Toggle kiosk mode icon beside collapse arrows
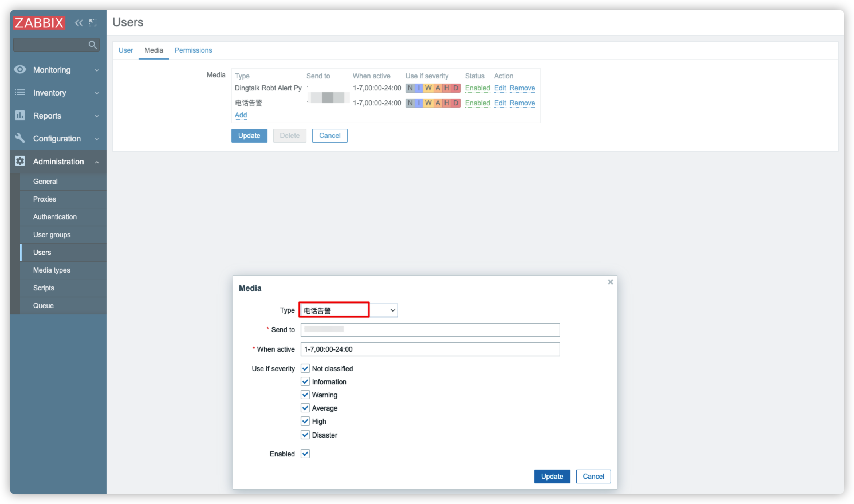854x504 pixels. (x=93, y=23)
